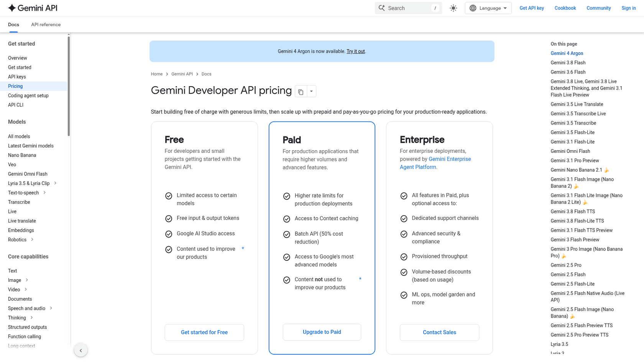
Task: Switch to the API reference tab
Action: coord(46,25)
